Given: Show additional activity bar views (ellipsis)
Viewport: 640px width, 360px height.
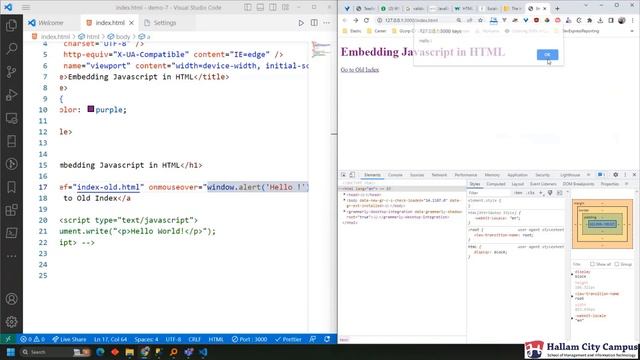Looking at the screenshot, I should pos(11,256).
